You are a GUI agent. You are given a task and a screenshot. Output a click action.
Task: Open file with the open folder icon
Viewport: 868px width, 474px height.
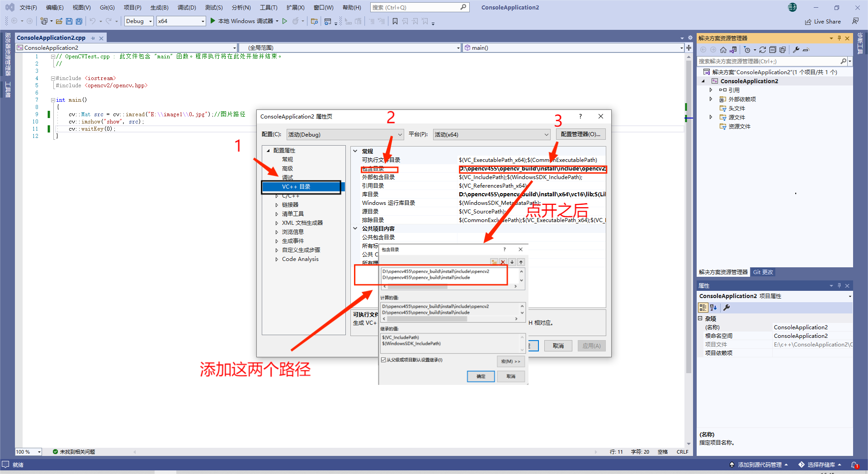coord(59,21)
